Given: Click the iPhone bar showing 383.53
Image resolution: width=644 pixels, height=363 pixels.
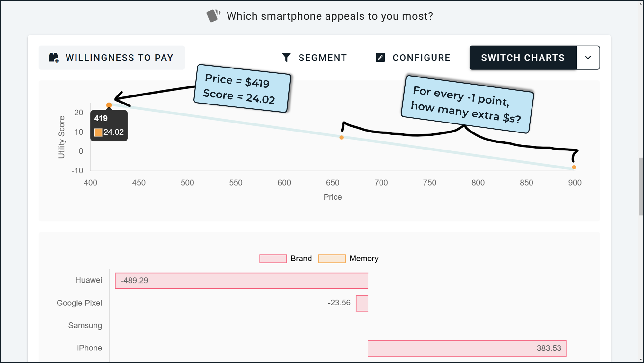Looking at the screenshot, I should pyautogui.click(x=467, y=348).
